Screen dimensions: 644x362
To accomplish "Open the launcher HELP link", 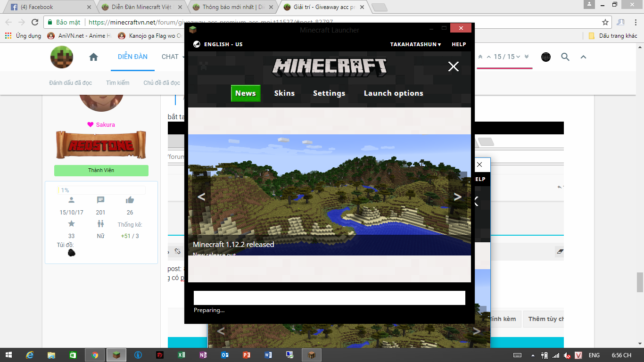I will 459,44.
